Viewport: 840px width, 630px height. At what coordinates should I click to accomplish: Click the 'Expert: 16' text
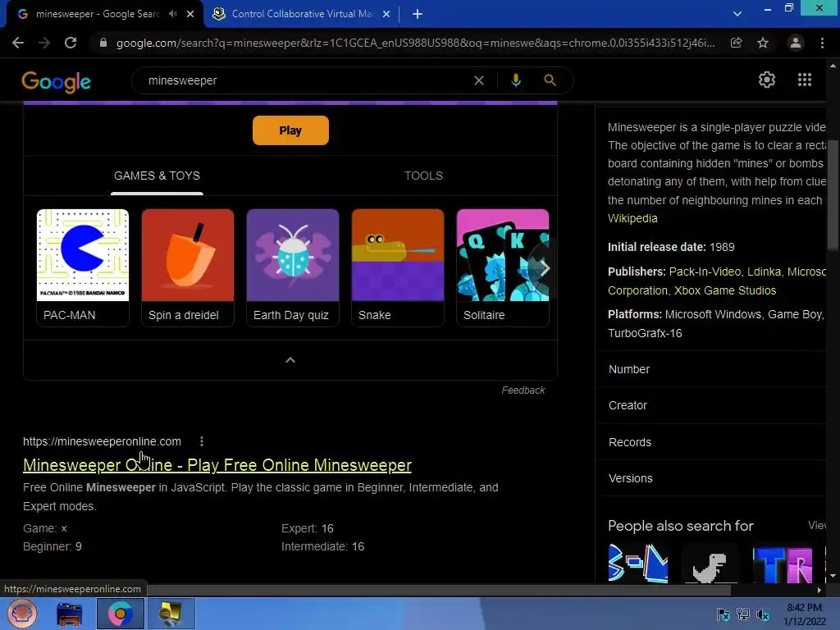click(308, 528)
